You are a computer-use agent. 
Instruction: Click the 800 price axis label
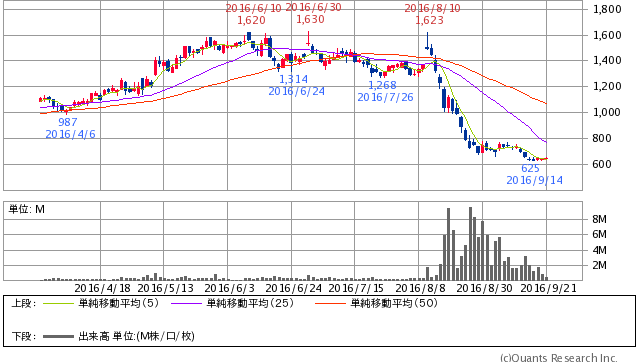[602, 138]
